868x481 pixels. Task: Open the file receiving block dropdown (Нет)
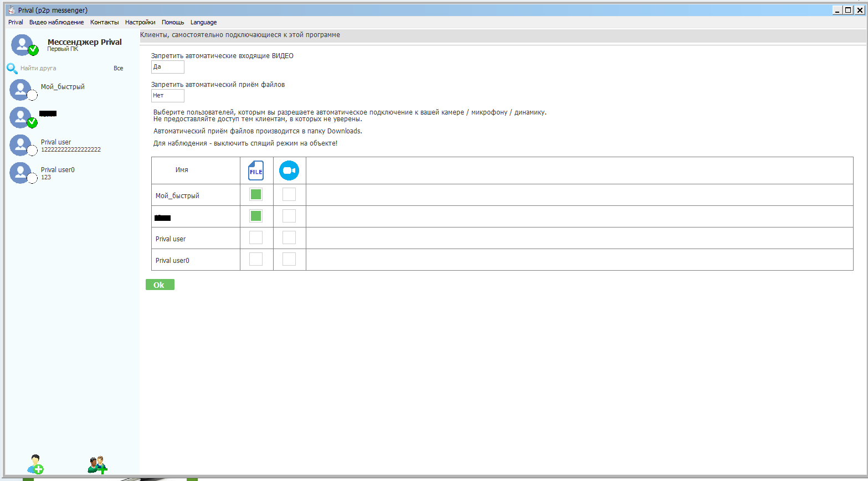click(x=167, y=96)
